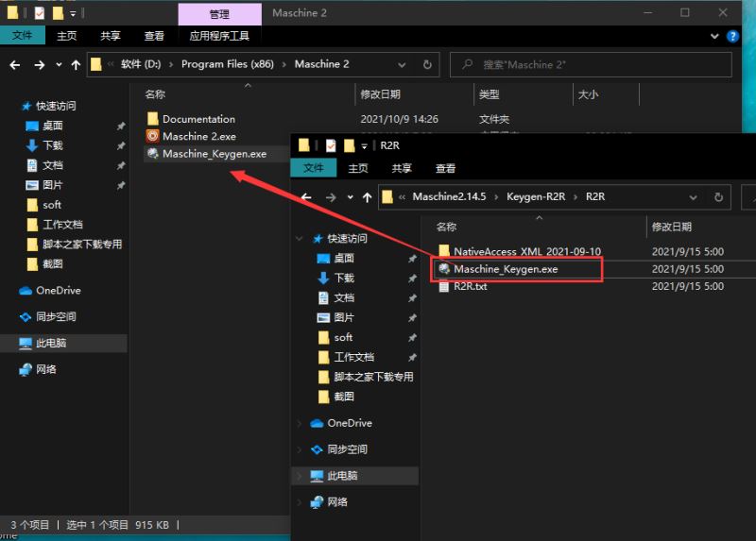Select the Documentation folder

pos(198,119)
